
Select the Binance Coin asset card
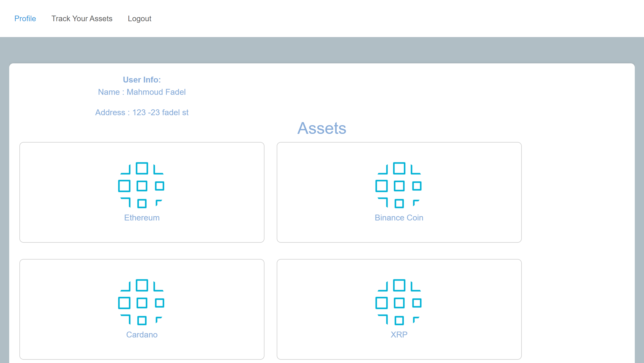point(398,192)
